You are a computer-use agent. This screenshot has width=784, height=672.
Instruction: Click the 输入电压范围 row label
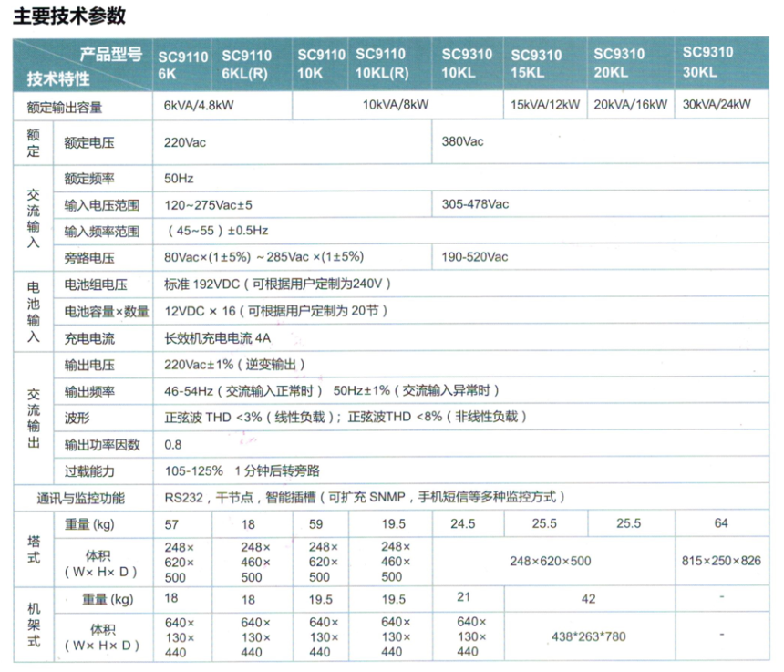click(101, 205)
